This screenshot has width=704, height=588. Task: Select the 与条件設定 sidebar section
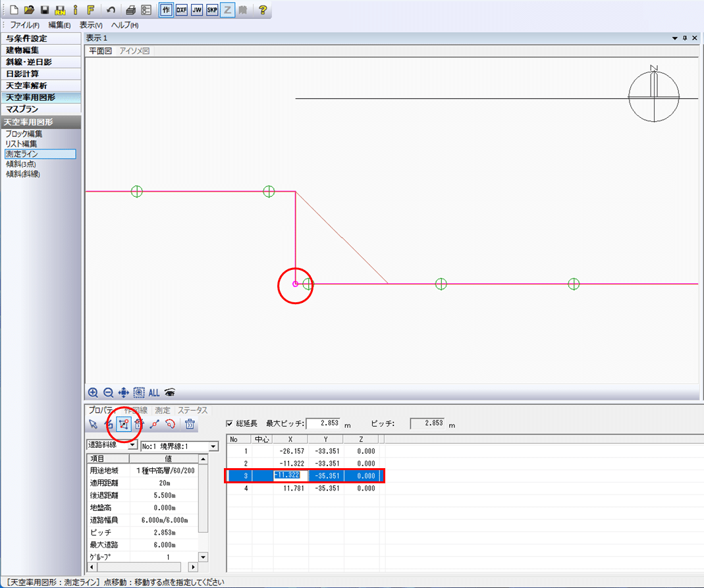tap(41, 39)
